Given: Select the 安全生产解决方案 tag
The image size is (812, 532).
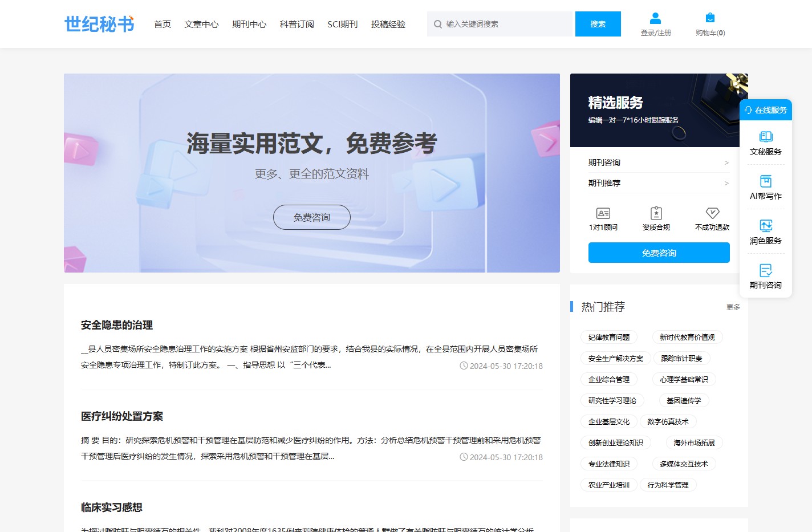Looking at the screenshot, I should pos(616,358).
